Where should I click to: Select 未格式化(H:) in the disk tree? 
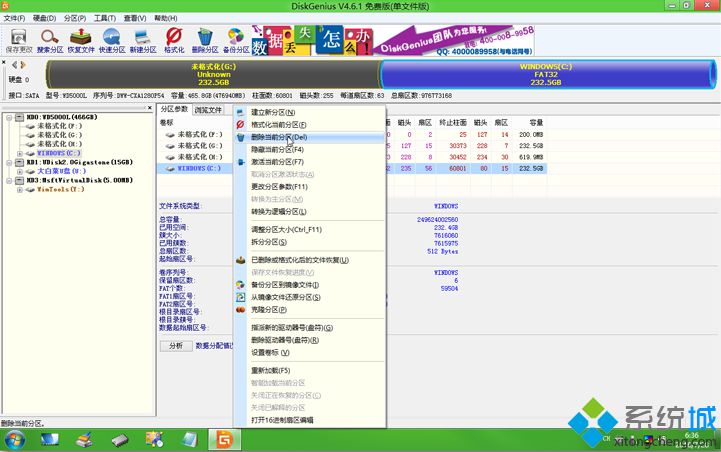pos(59,144)
